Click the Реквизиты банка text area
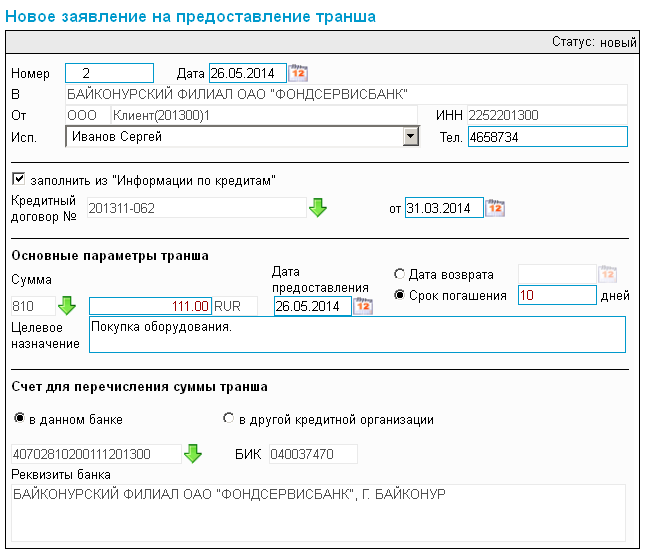The image size is (646, 554). (318, 513)
